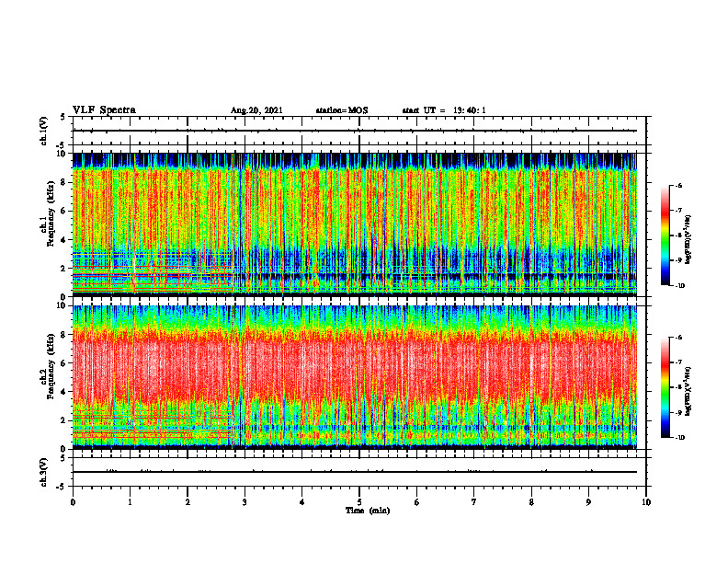Click the ch.1 voltage waveform strip
This screenshot has width=728, height=563.
click(x=359, y=131)
